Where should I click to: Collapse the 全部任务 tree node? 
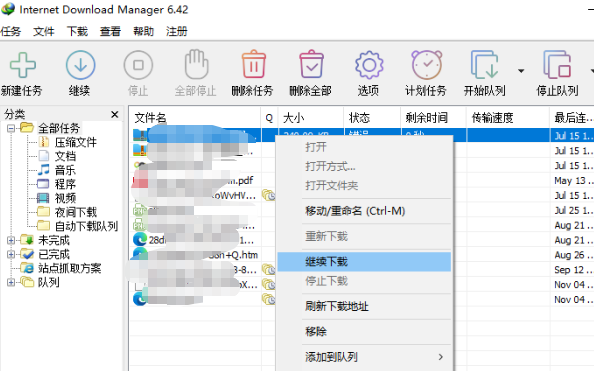tap(11, 128)
